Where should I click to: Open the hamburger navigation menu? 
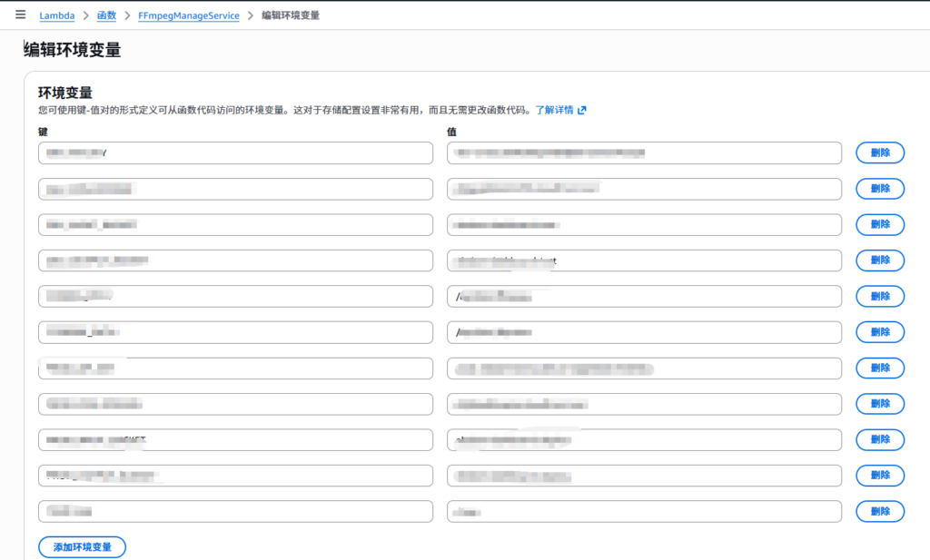tap(20, 15)
